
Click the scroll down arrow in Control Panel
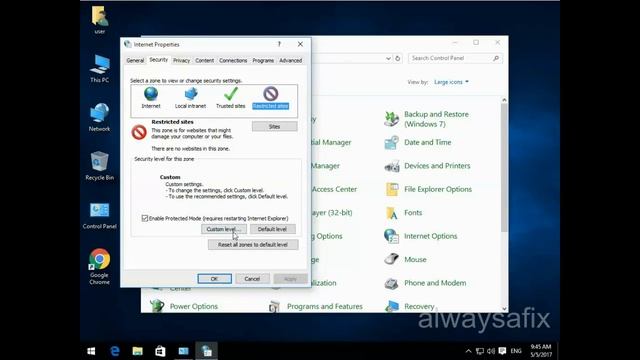(x=504, y=309)
